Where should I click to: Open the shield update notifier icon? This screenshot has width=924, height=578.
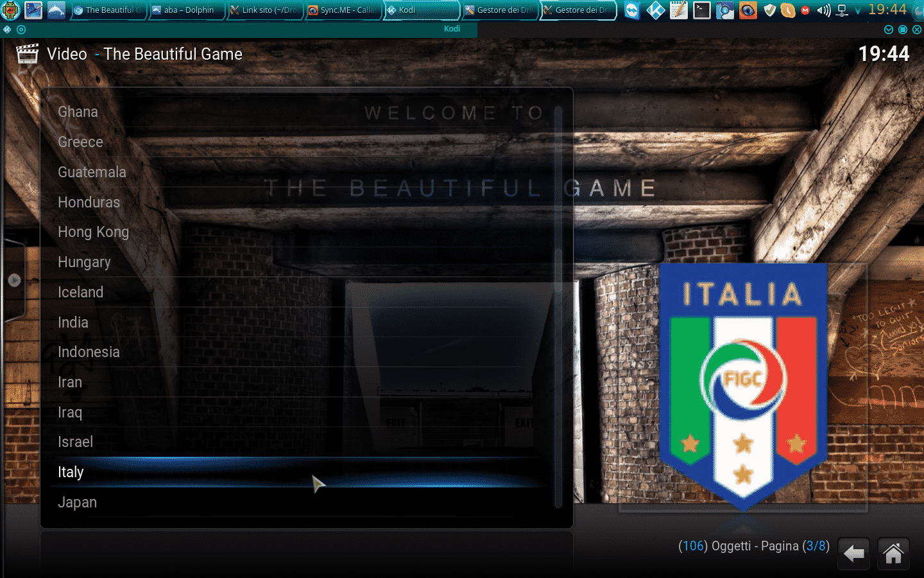(x=770, y=10)
